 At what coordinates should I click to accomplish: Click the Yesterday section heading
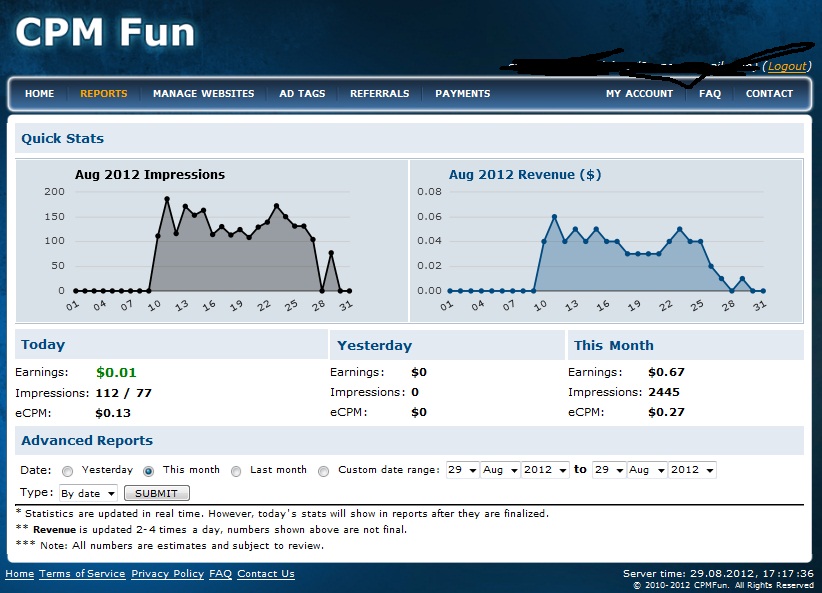tap(374, 346)
